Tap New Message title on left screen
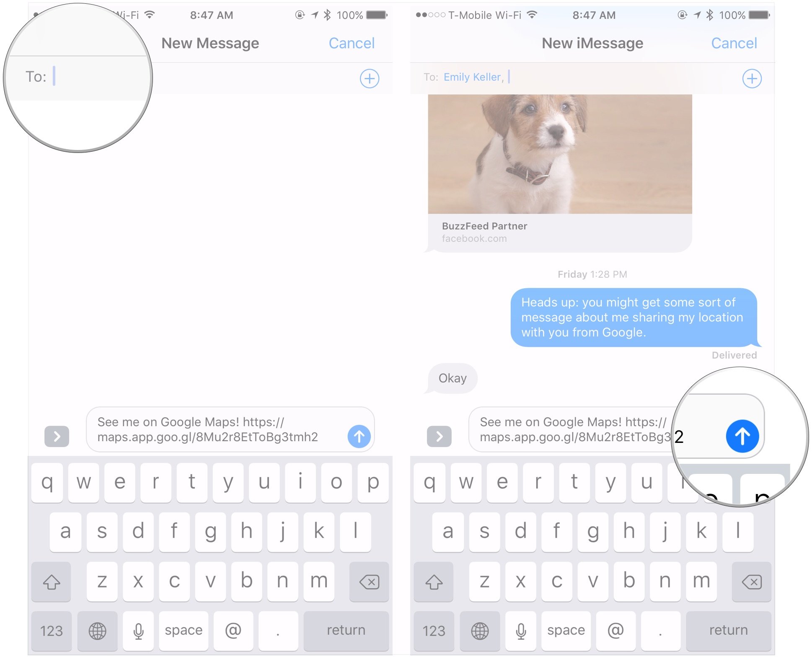The width and height of the screenshot is (812, 657). (x=211, y=42)
